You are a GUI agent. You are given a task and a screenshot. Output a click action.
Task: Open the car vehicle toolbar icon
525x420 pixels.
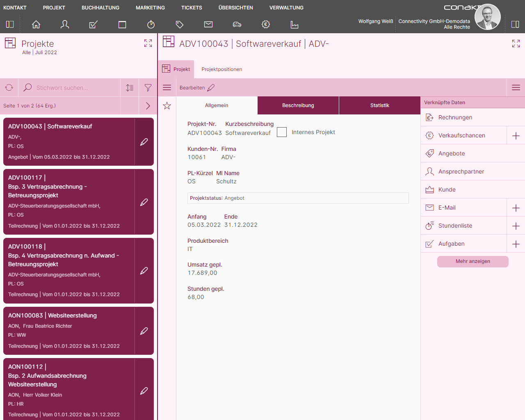[x=237, y=25]
